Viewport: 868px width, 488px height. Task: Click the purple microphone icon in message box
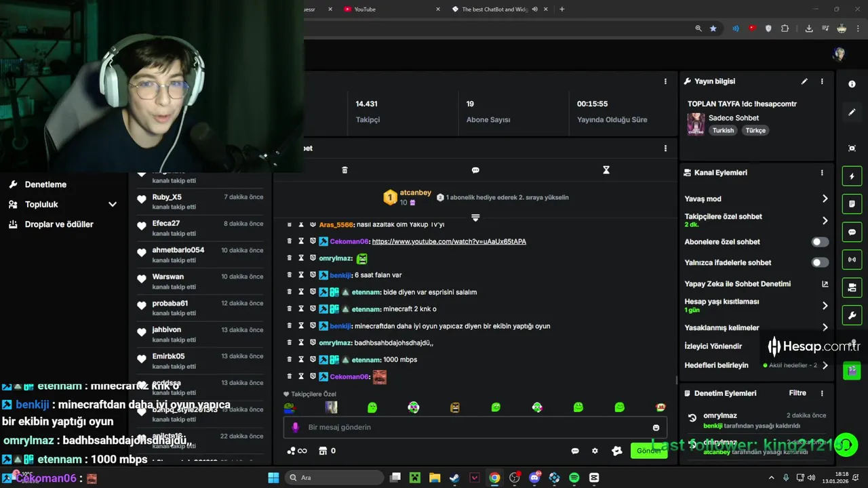(295, 428)
